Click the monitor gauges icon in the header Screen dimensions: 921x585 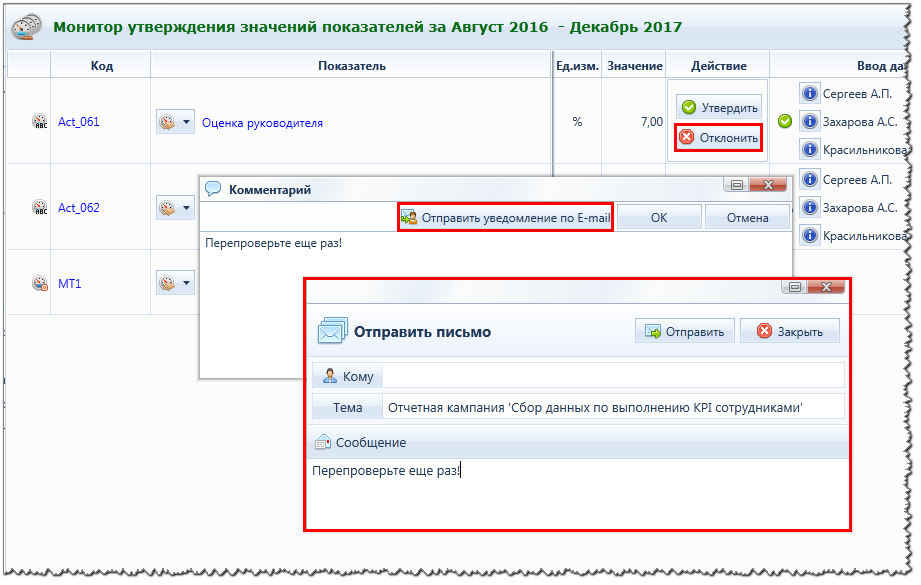[x=26, y=27]
